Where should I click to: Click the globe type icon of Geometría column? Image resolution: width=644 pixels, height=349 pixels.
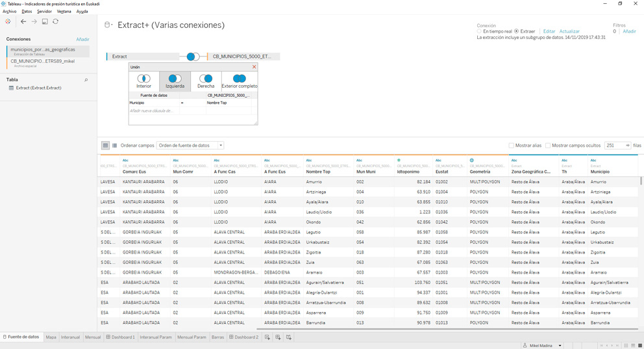[471, 161]
